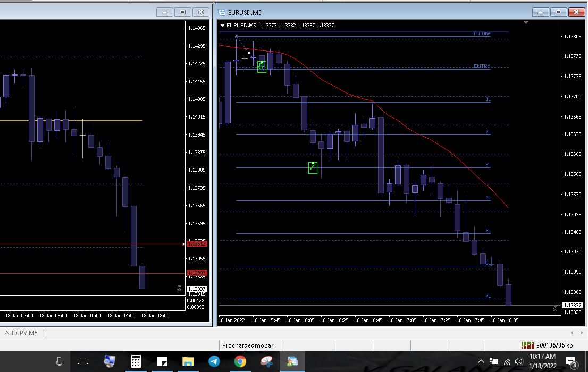Screen dimensions: 588x372
Task: Open battery status in system tray
Action: (x=494, y=361)
